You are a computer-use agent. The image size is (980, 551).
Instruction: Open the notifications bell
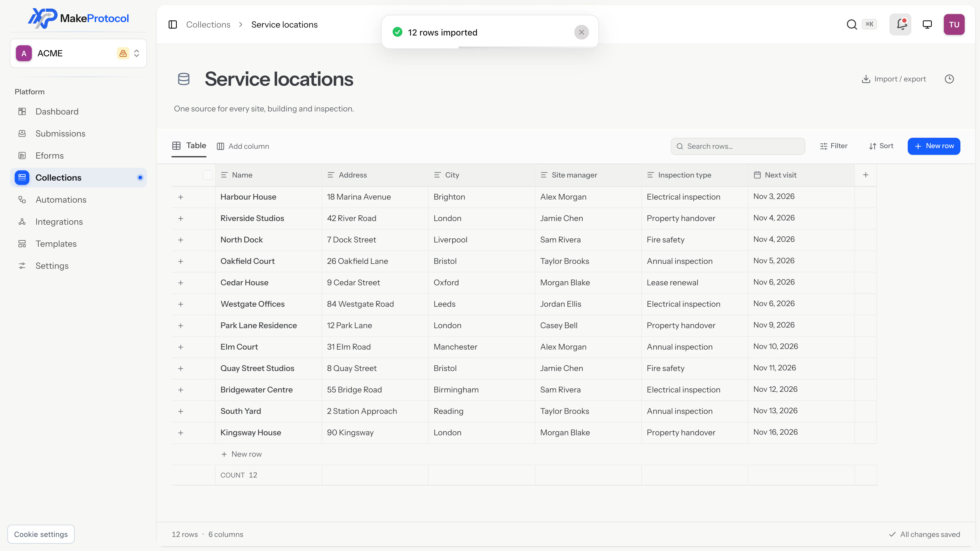click(900, 25)
